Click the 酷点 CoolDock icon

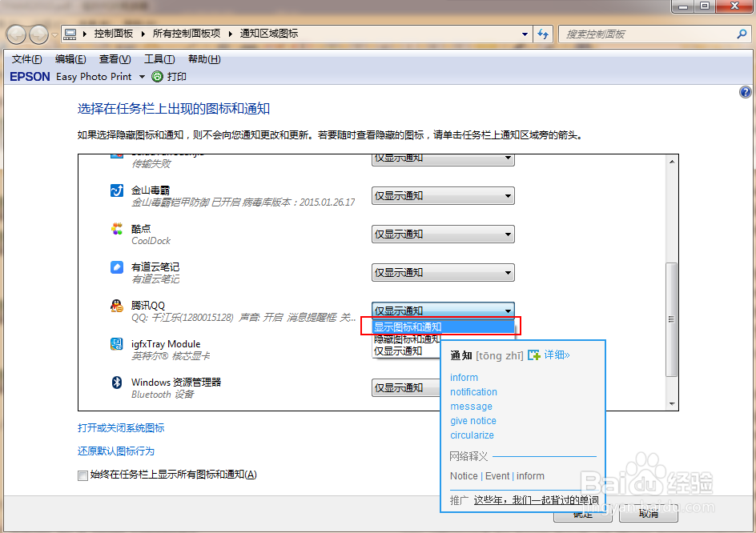tap(116, 229)
